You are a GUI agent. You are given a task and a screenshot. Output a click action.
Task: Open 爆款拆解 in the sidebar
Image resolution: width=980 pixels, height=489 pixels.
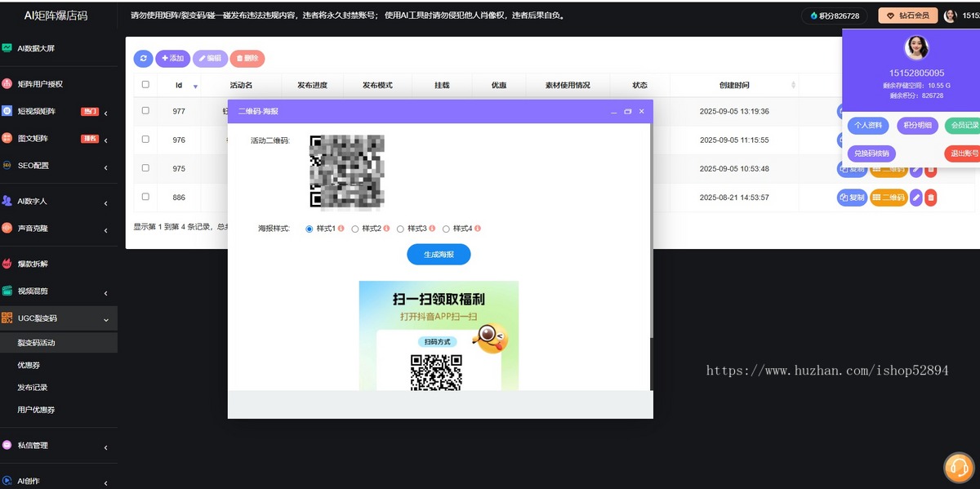pos(33,264)
